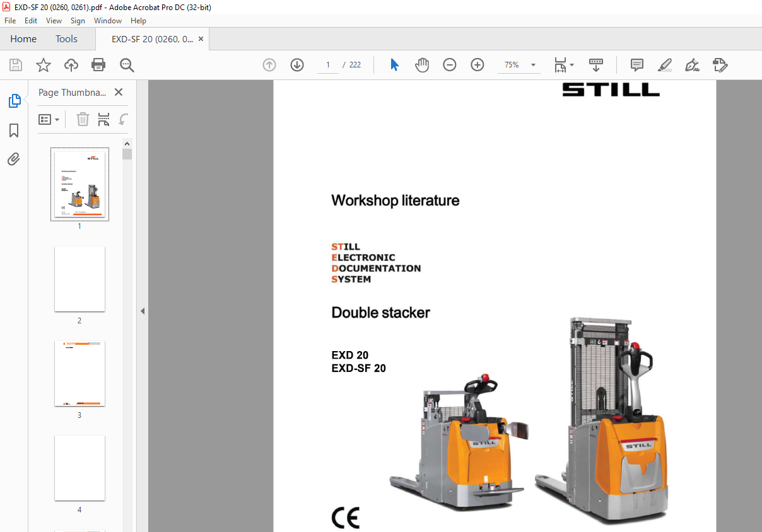Click the 'EXD-SF 20' model text
Viewport: 762px width, 532px height.
(359, 369)
